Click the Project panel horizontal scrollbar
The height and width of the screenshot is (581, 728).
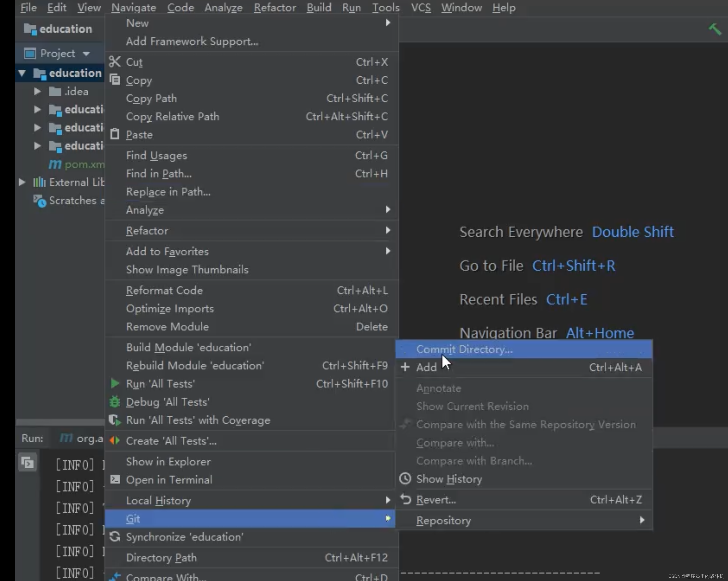pyautogui.click(x=60, y=422)
